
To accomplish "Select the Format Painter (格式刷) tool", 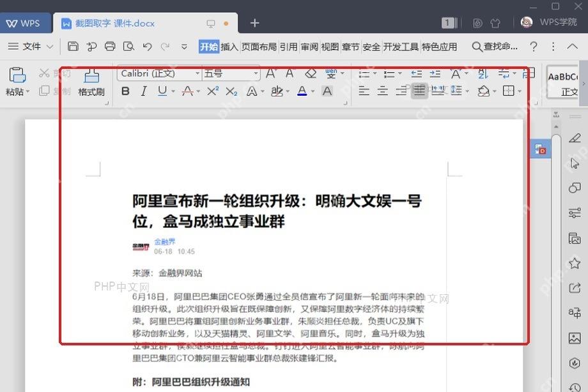I will pos(91,82).
